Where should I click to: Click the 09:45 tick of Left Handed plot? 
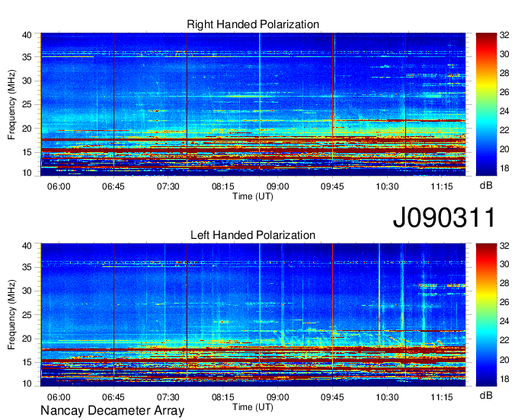pos(332,397)
